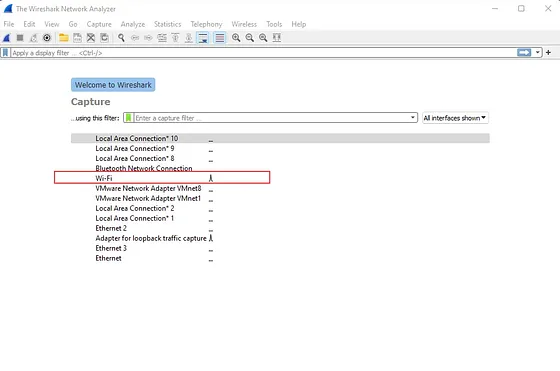Expand capture filter dropdown arrow

point(412,117)
